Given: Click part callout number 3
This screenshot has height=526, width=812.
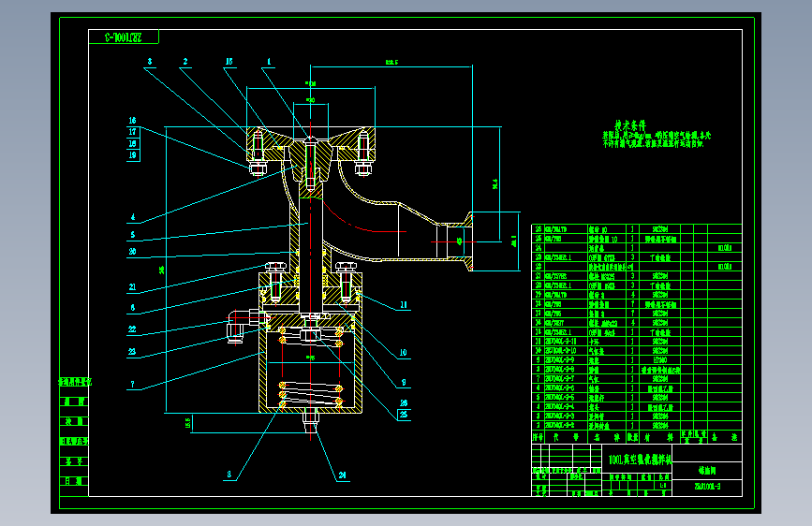Looking at the screenshot, I should pyautogui.click(x=150, y=62).
